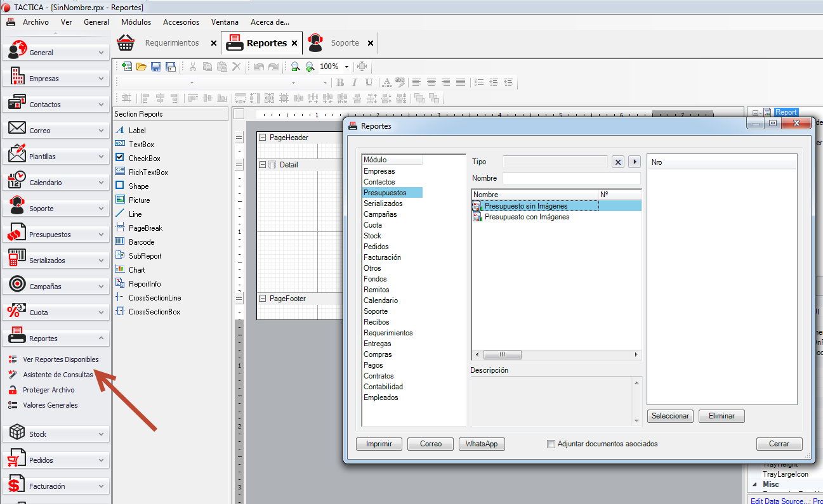
Task: Click the pan mode icon after zoom
Action: point(362,67)
